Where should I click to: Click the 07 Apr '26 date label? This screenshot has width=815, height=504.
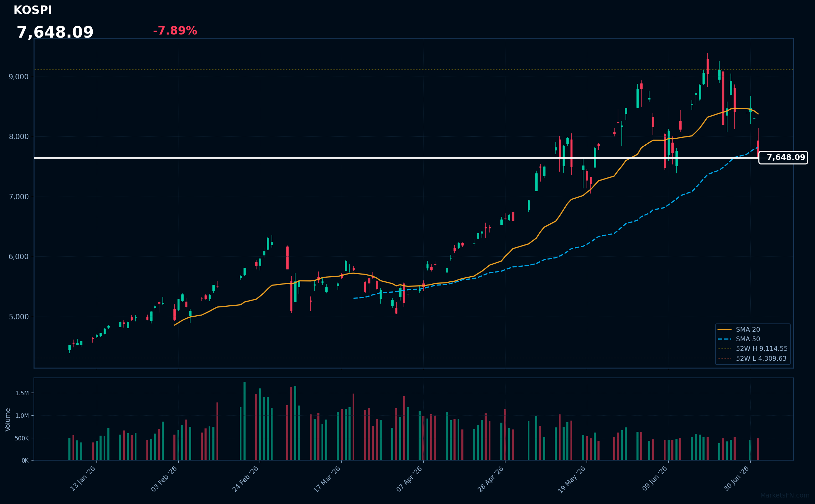tap(409, 479)
